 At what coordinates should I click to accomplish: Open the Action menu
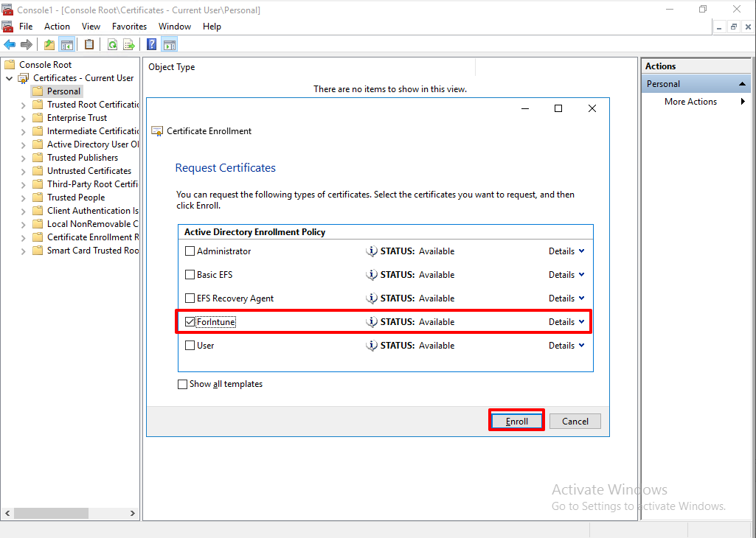(x=57, y=27)
